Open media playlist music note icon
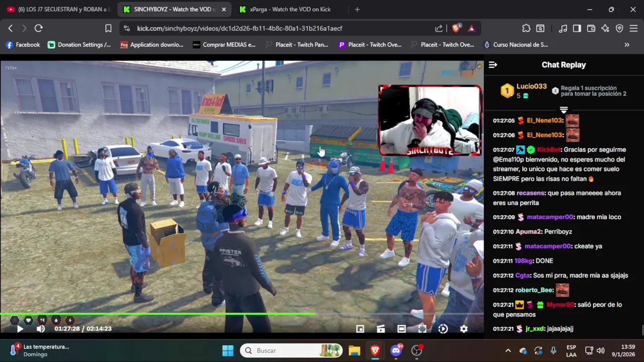The width and height of the screenshot is (644, 362). coord(563,29)
